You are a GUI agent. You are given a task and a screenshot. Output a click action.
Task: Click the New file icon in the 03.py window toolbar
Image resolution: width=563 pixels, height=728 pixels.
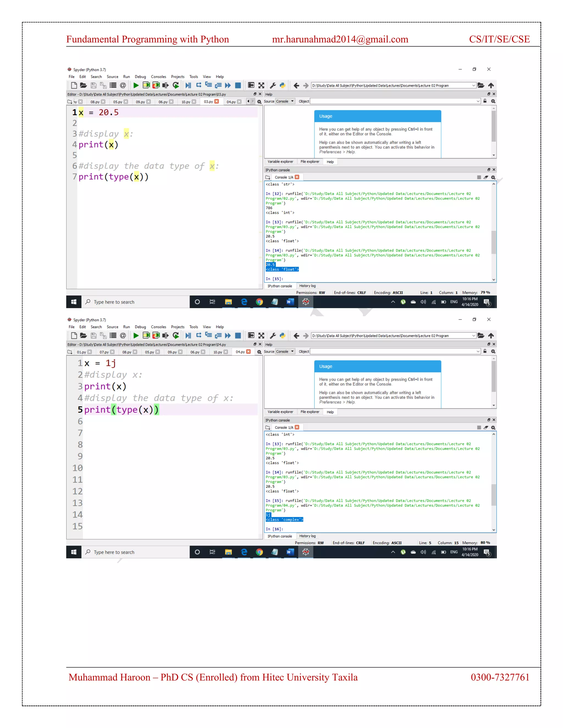(74, 85)
